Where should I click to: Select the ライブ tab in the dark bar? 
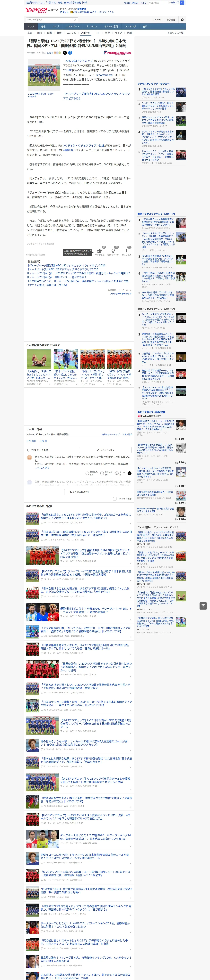[x=56, y=27]
